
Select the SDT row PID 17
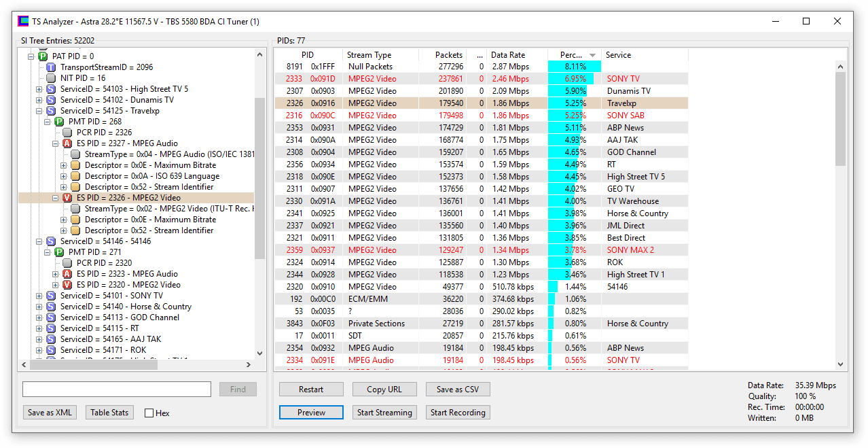pyautogui.click(x=482, y=336)
